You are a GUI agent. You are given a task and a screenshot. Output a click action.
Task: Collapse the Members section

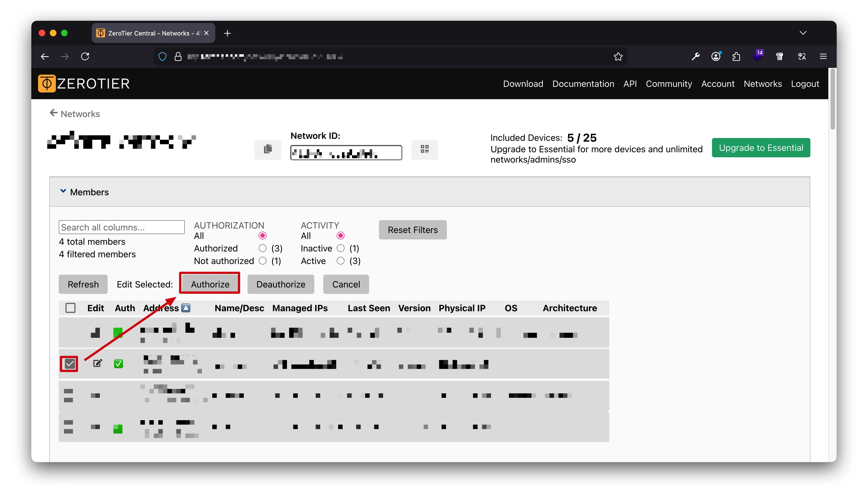point(63,191)
